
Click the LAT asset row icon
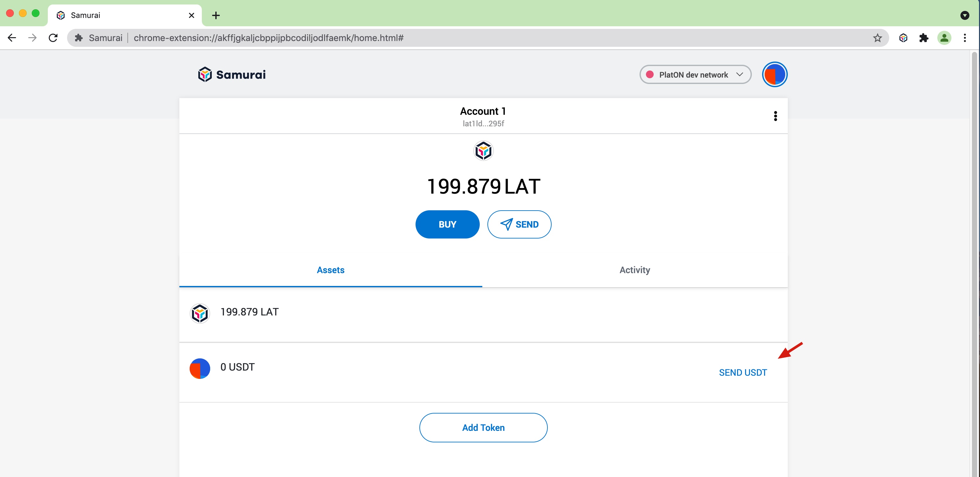200,314
